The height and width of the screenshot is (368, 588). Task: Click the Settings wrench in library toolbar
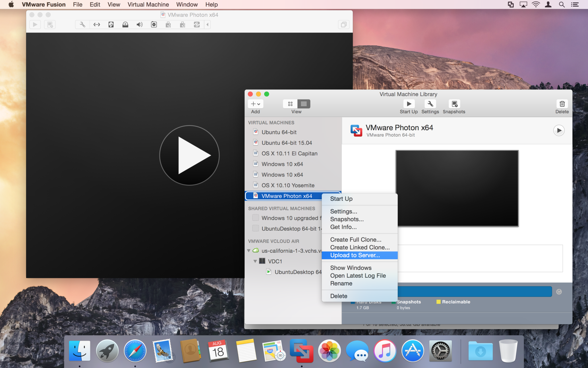[430, 104]
